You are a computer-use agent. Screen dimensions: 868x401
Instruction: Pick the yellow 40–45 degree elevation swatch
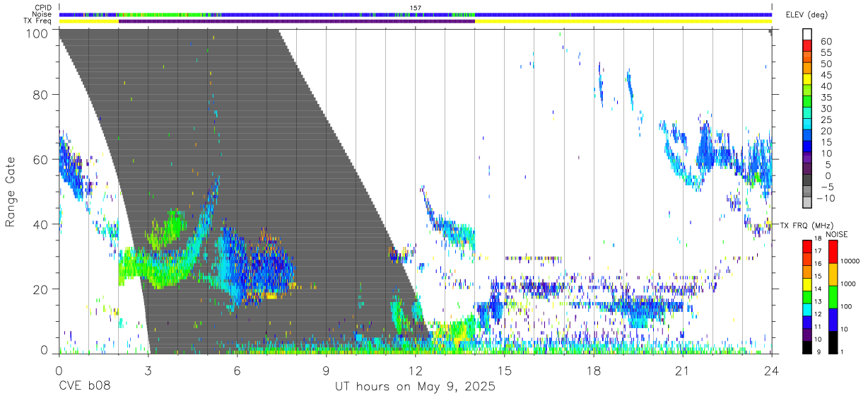coord(807,80)
